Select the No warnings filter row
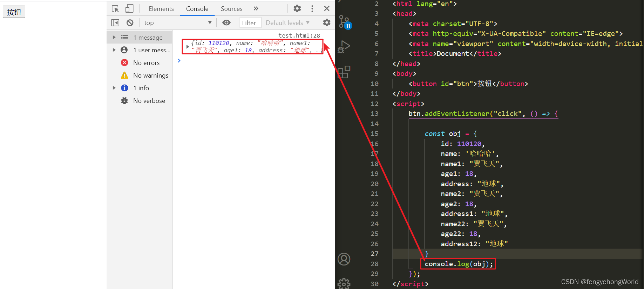Image resolution: width=644 pixels, height=289 pixels. point(140,75)
